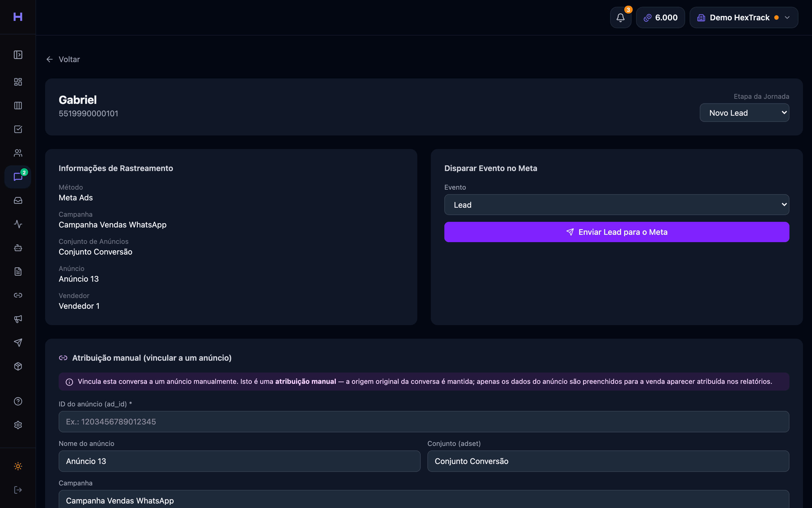The height and width of the screenshot is (508, 812).
Task: Open the help question mark icon
Action: tap(18, 402)
